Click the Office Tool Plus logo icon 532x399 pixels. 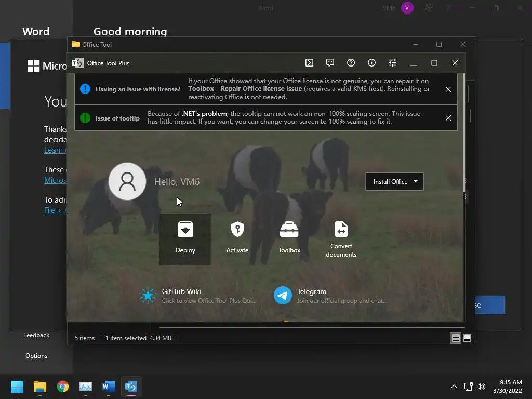coord(77,63)
